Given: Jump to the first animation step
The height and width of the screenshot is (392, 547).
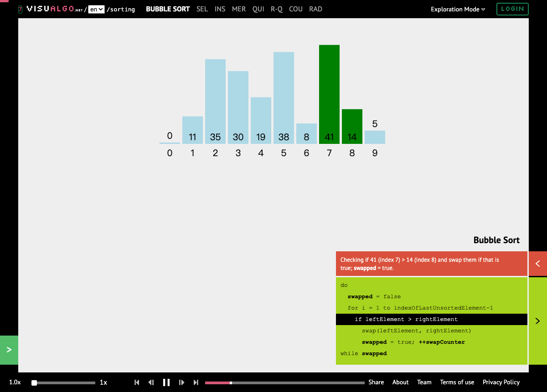Looking at the screenshot, I should [137, 382].
